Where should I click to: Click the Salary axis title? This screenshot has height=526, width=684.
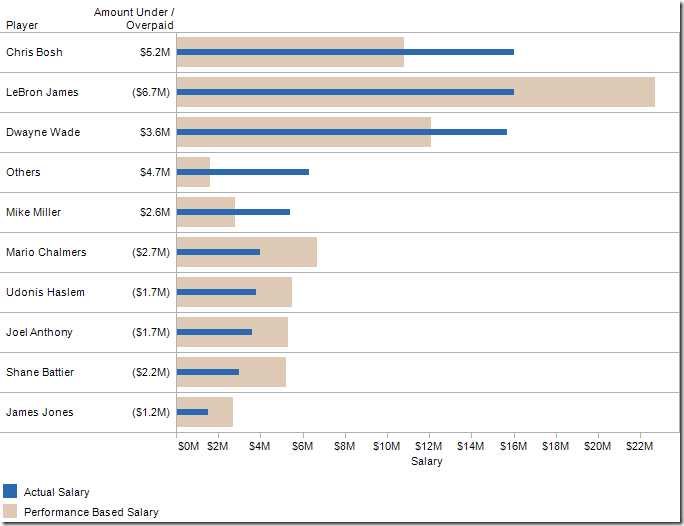pos(427,461)
